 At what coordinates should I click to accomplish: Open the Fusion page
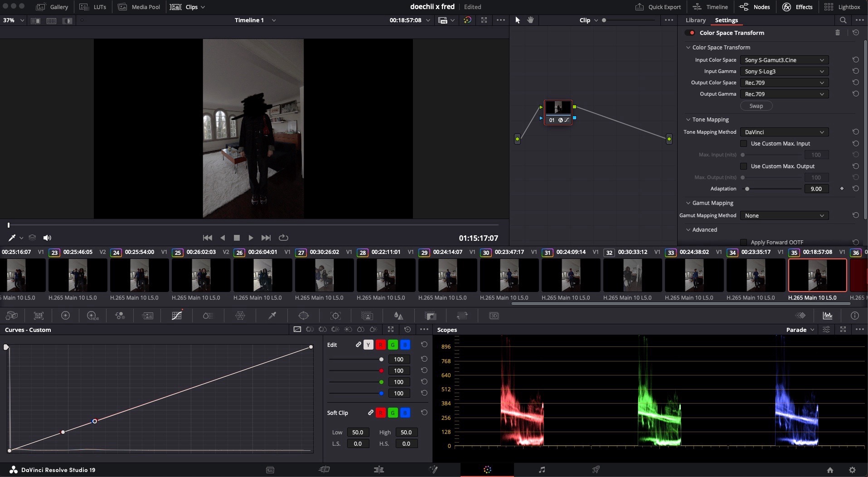pos(433,470)
